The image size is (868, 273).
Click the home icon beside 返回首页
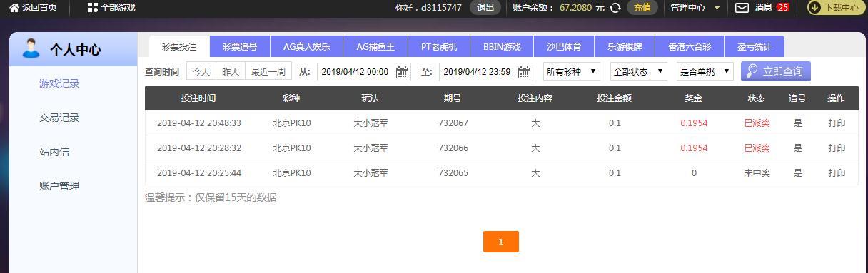pyautogui.click(x=14, y=8)
